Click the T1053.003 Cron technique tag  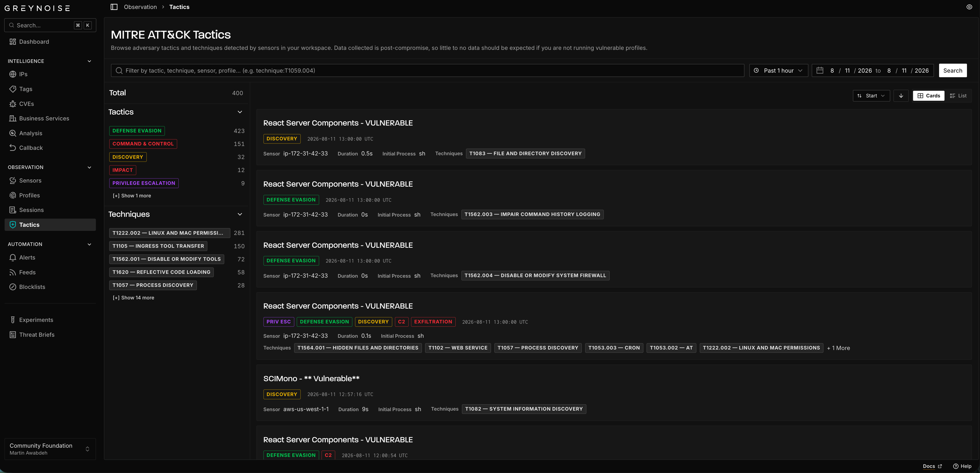[x=614, y=348]
